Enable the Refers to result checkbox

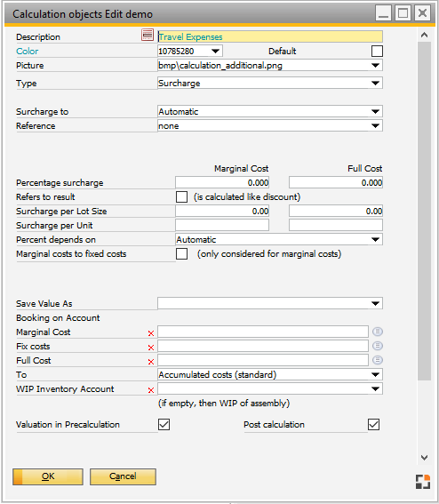pos(181,196)
